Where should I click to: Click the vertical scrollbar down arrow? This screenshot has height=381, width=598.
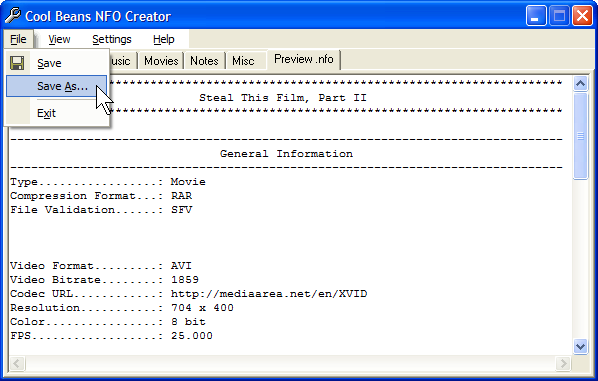580,347
